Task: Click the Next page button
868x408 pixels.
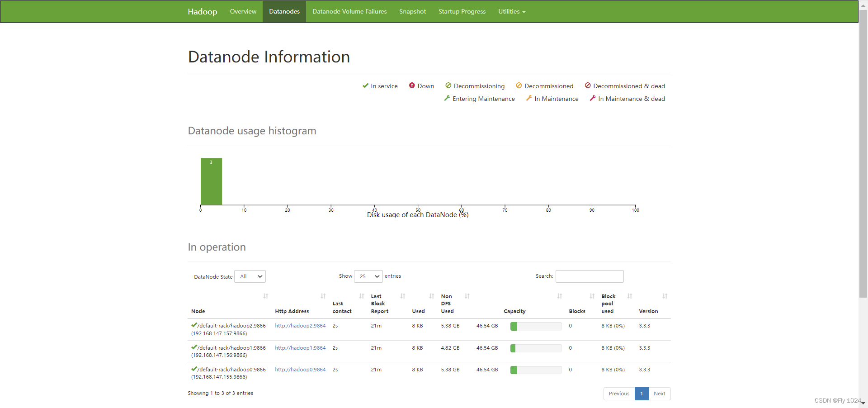Action: (660, 394)
